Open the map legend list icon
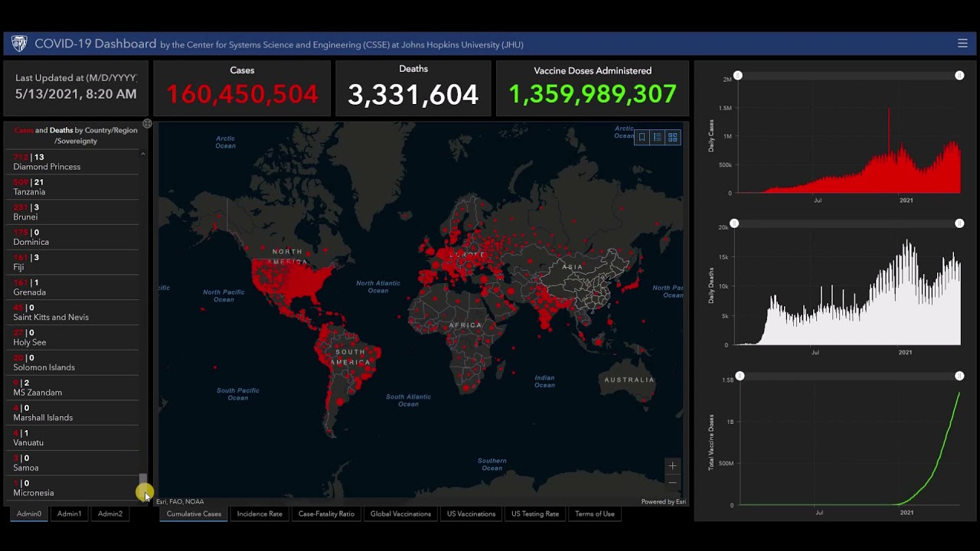The width and height of the screenshot is (980, 551). point(657,137)
